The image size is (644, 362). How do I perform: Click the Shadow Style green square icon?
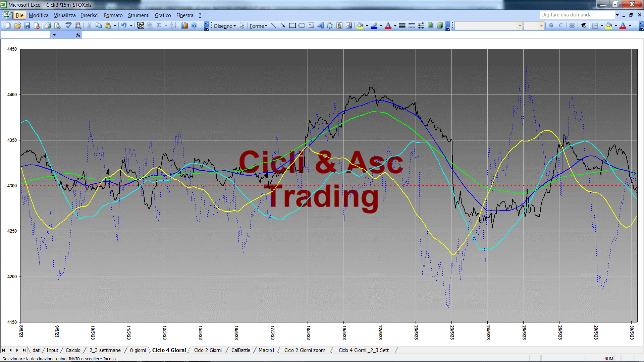pyautogui.click(x=430, y=25)
